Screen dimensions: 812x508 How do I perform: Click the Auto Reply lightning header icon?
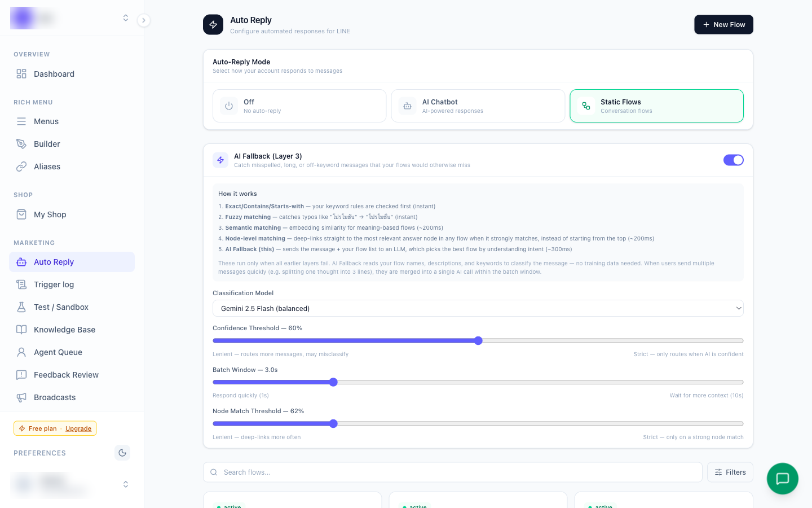tap(213, 25)
